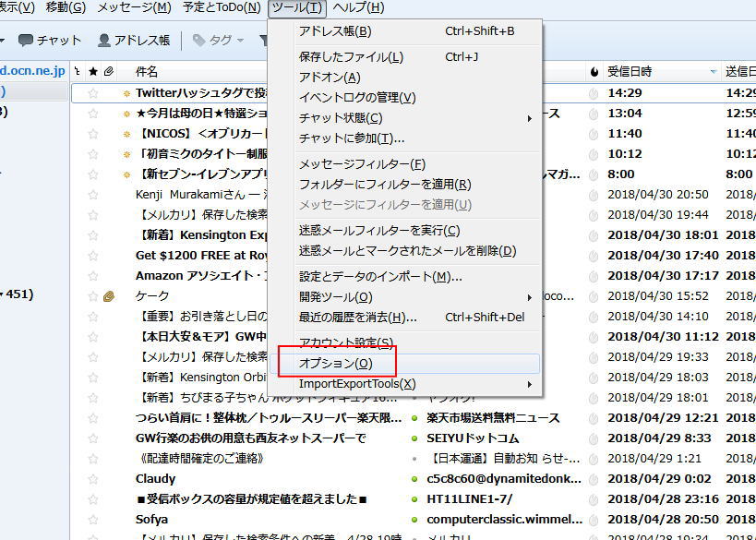Image resolution: width=756 pixels, height=540 pixels.
Task: Open the GW行楽のお供の用意 message
Action: [250, 438]
